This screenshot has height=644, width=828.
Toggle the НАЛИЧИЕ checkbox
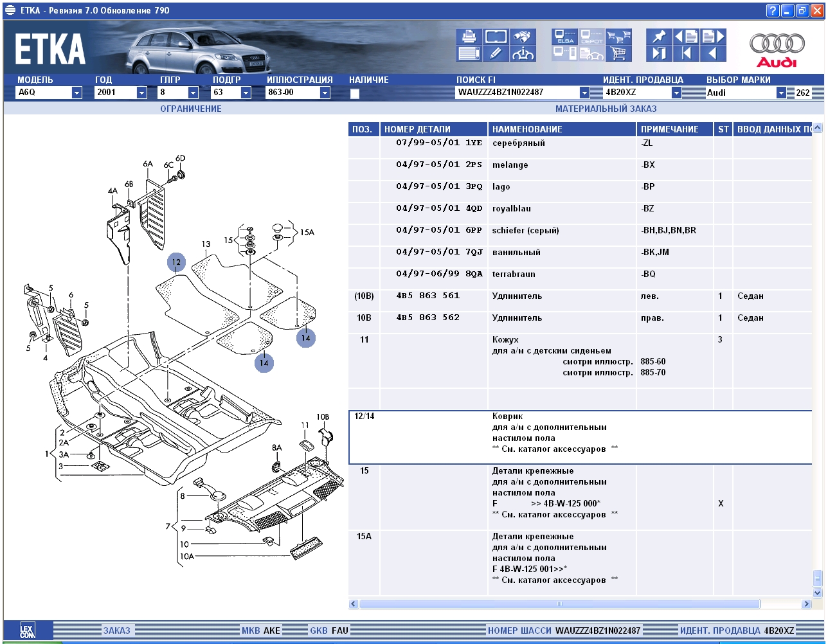(x=354, y=94)
